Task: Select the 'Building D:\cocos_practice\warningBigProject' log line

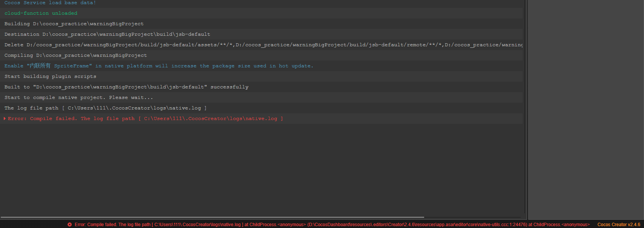Action: [x=74, y=24]
